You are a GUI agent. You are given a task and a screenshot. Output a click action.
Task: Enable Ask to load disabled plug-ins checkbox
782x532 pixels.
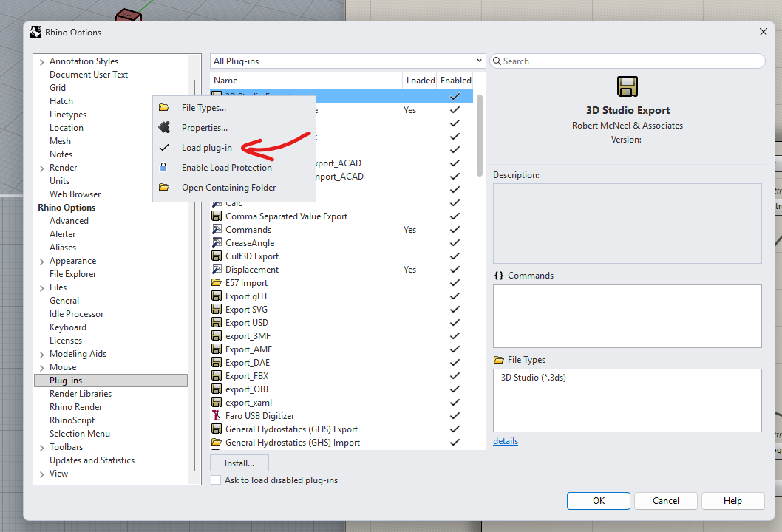(216, 480)
